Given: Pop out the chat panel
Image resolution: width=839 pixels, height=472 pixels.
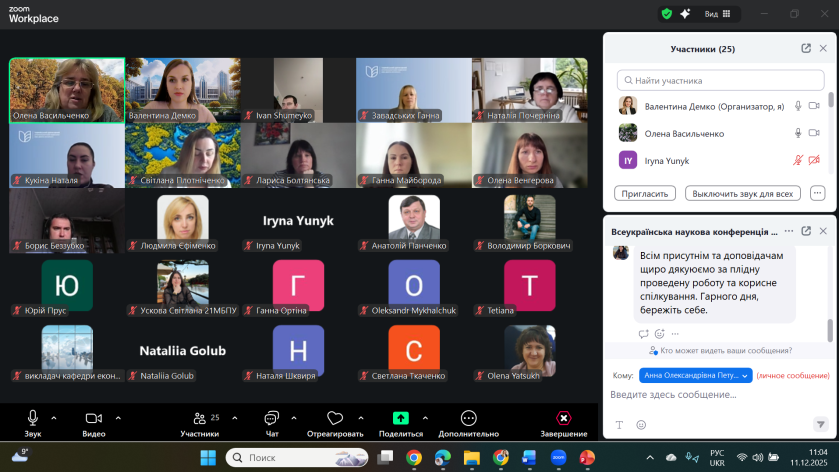Looking at the screenshot, I should [x=806, y=231].
